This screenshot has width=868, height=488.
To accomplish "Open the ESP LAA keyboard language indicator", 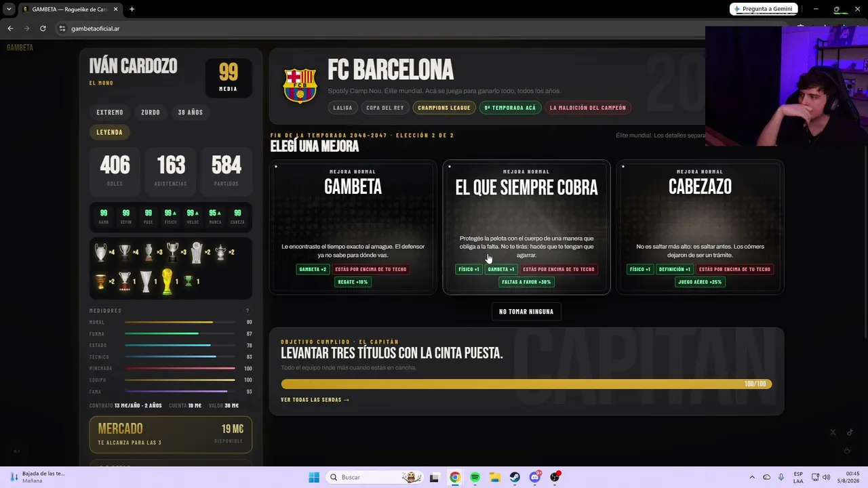I will pyautogui.click(x=798, y=477).
